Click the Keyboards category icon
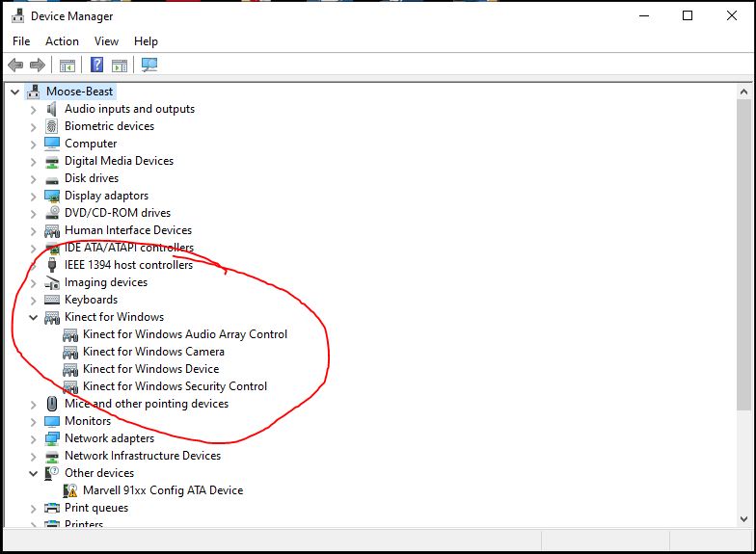 (52, 300)
